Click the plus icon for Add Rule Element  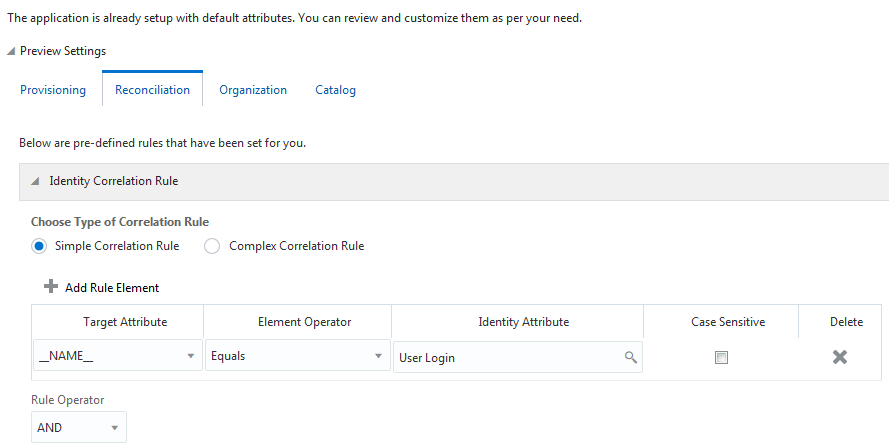point(51,287)
